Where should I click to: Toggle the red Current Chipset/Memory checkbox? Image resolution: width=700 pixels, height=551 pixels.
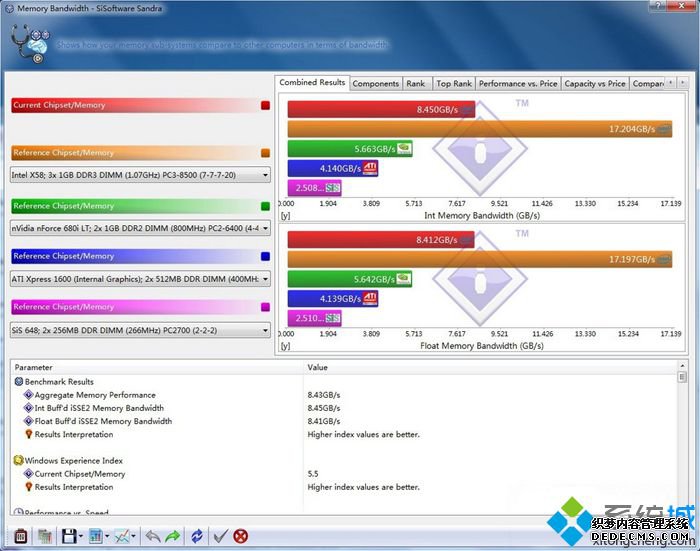pyautogui.click(x=265, y=105)
